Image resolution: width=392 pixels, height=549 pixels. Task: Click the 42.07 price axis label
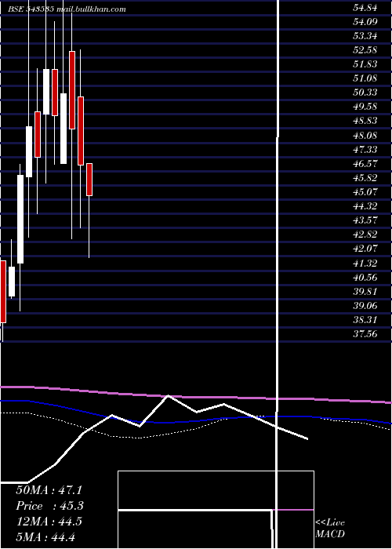coord(365,249)
